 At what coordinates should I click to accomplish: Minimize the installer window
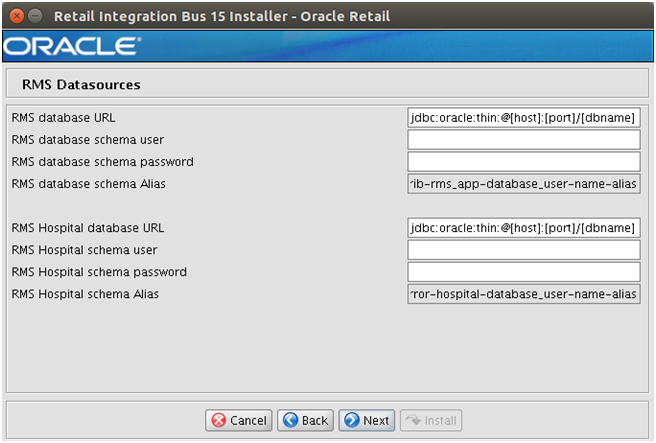tap(36, 16)
